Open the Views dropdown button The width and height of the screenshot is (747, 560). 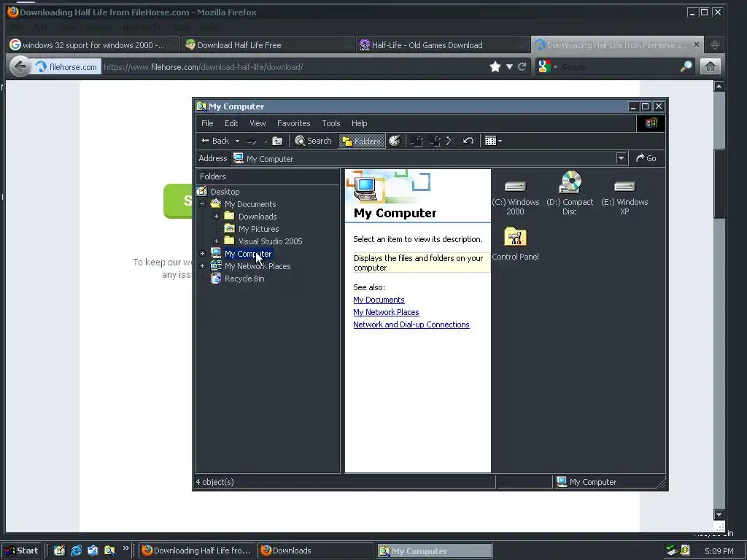click(493, 141)
